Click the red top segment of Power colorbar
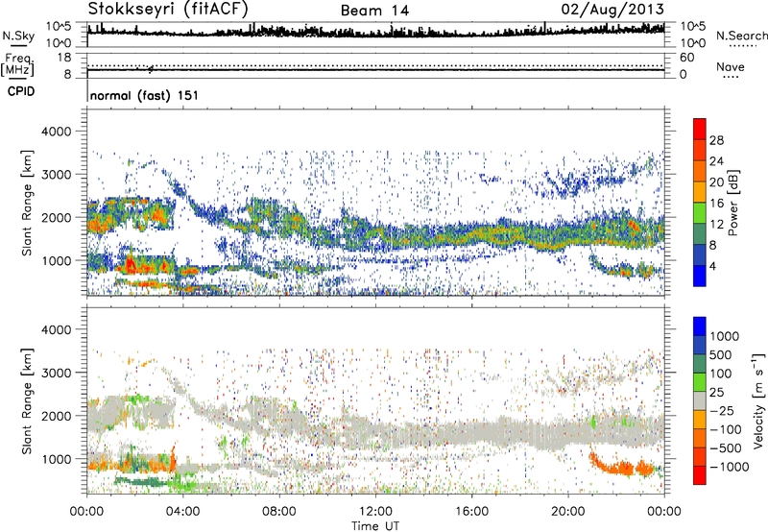The width and height of the screenshot is (768, 532). tap(700, 129)
